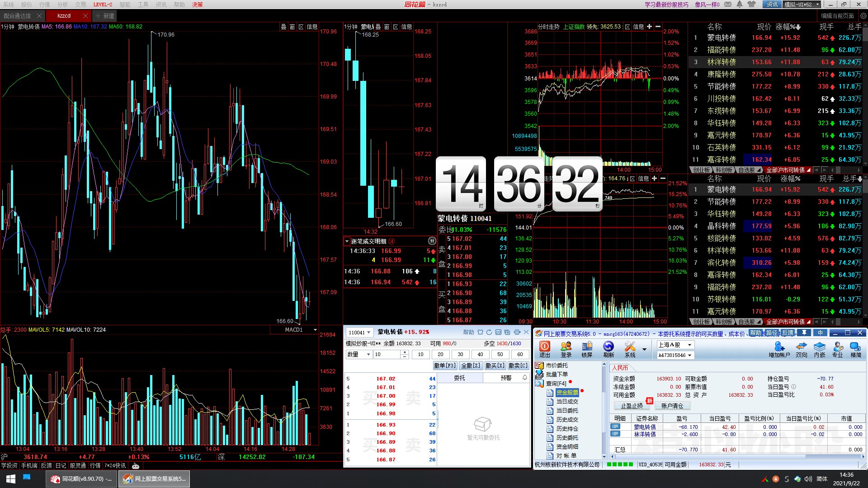Click the refresh (刷新) icon in trading toolbar
868x488 pixels.
[x=609, y=349]
